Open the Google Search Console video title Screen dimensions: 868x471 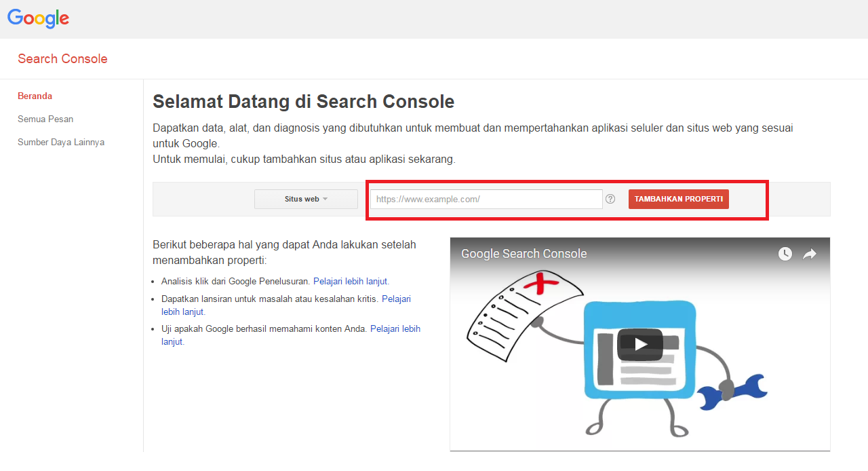coord(524,254)
